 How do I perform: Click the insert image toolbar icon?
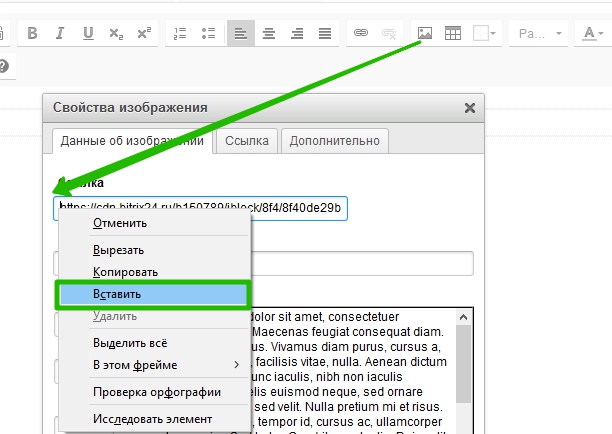425,33
